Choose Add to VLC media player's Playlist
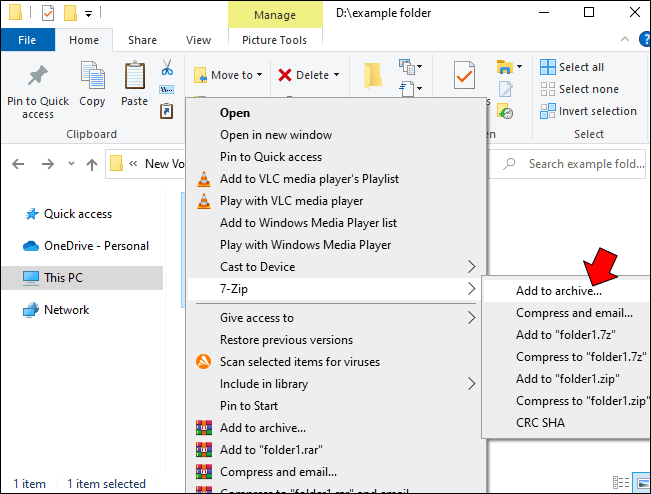 336,179
